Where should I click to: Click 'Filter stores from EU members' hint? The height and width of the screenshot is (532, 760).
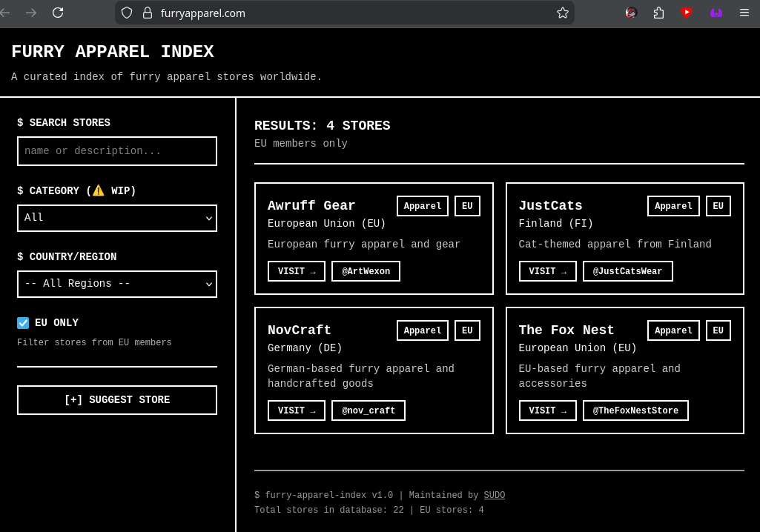(94, 342)
